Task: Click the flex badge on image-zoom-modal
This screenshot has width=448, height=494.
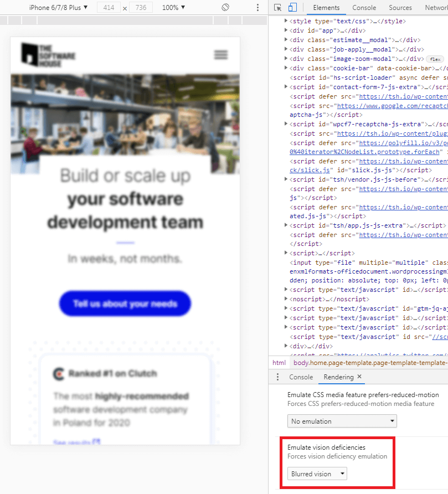Action: (435, 59)
